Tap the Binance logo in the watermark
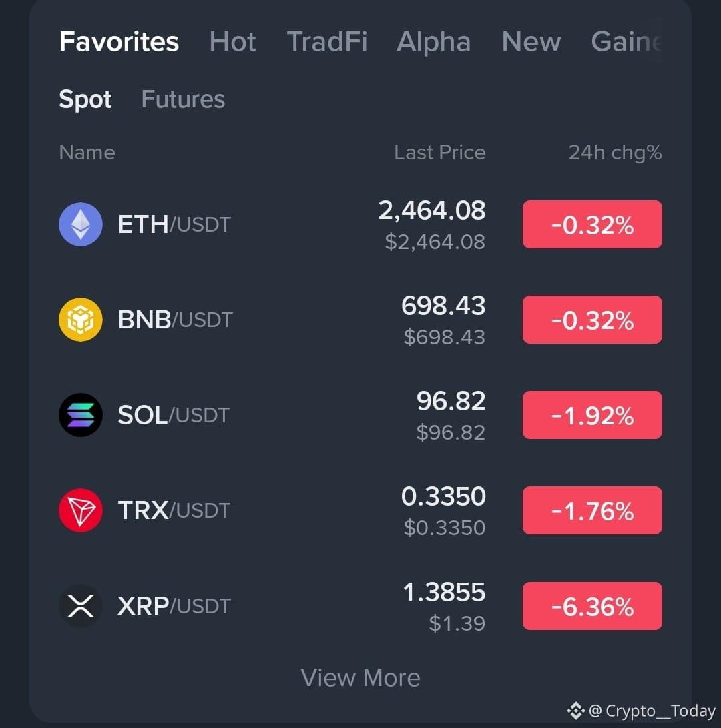 click(x=575, y=711)
